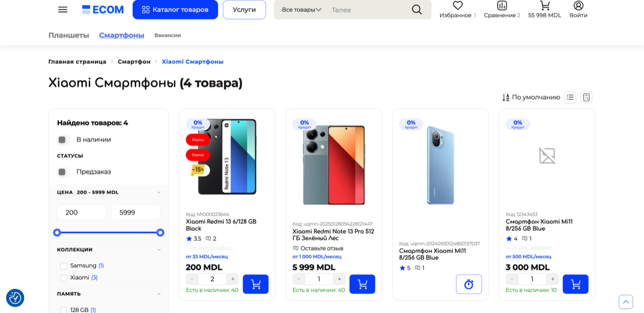Open the Все товары search dropdown
Screen dimensions: 644x313
pyautogui.click(x=302, y=10)
